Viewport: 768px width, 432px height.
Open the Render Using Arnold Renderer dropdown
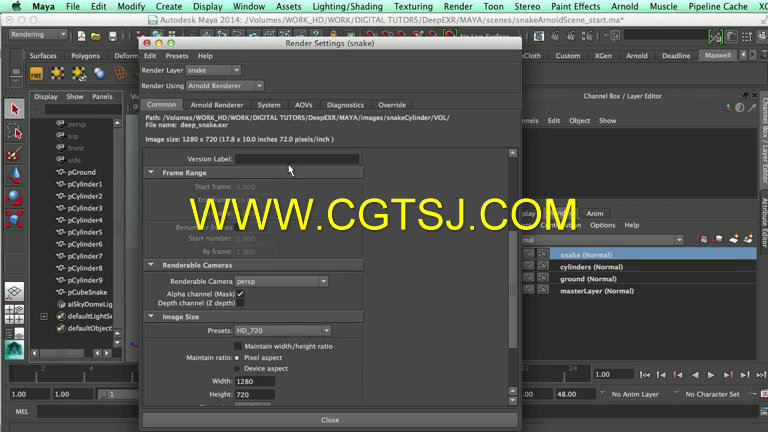[x=225, y=86]
